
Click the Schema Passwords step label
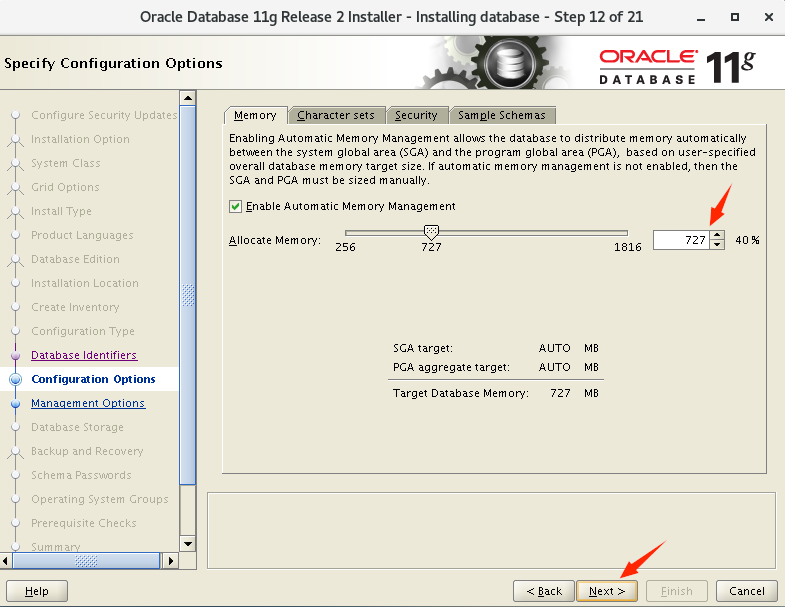tap(81, 475)
